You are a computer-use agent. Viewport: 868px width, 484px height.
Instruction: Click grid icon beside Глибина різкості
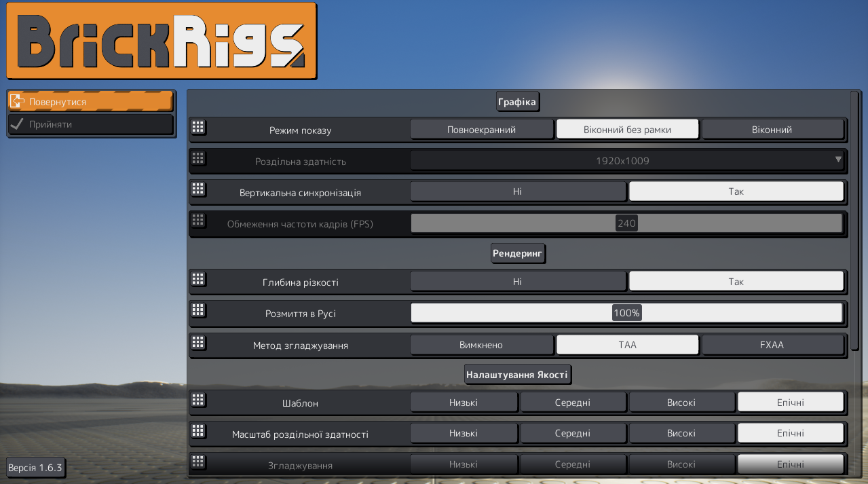(x=198, y=279)
